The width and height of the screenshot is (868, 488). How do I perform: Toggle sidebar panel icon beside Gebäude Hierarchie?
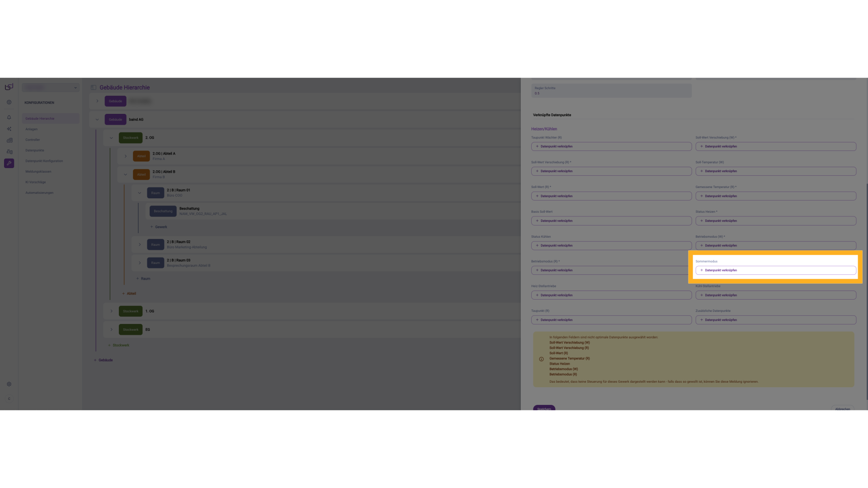(94, 88)
